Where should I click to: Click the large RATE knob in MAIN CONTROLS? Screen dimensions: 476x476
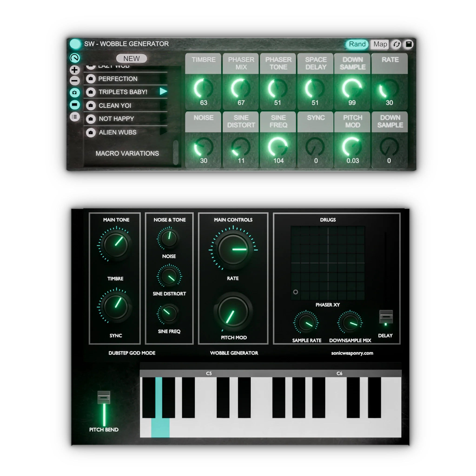[x=233, y=249]
